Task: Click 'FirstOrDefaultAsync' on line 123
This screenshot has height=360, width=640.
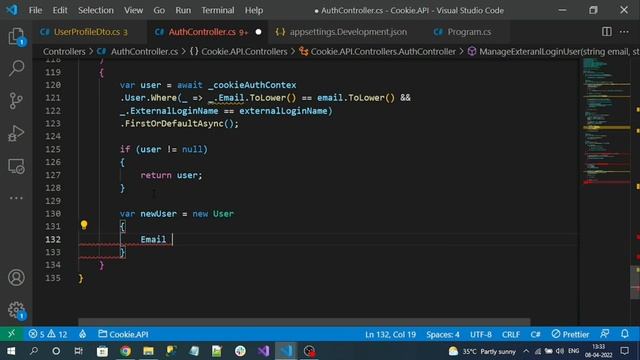Action: pos(174,124)
